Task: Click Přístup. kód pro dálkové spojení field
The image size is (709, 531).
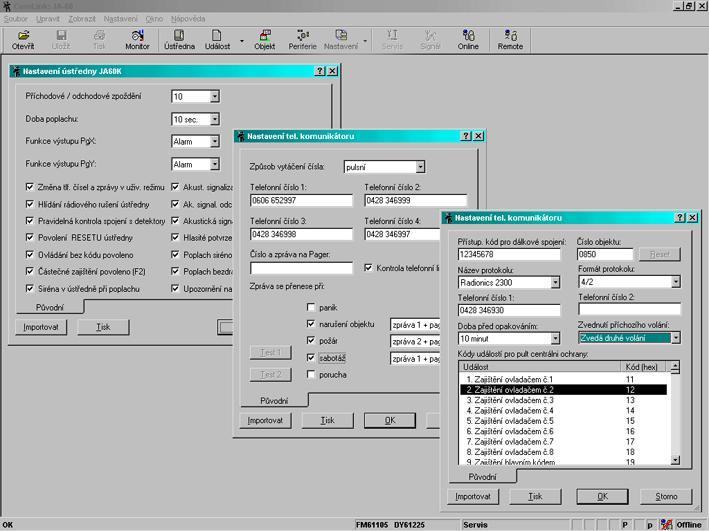Action: (509, 254)
